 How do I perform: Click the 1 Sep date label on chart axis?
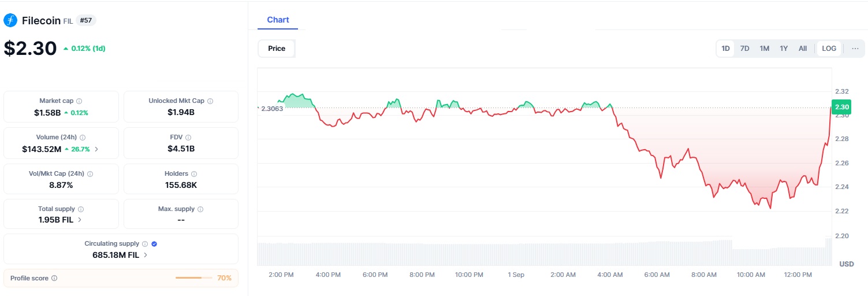coord(516,275)
